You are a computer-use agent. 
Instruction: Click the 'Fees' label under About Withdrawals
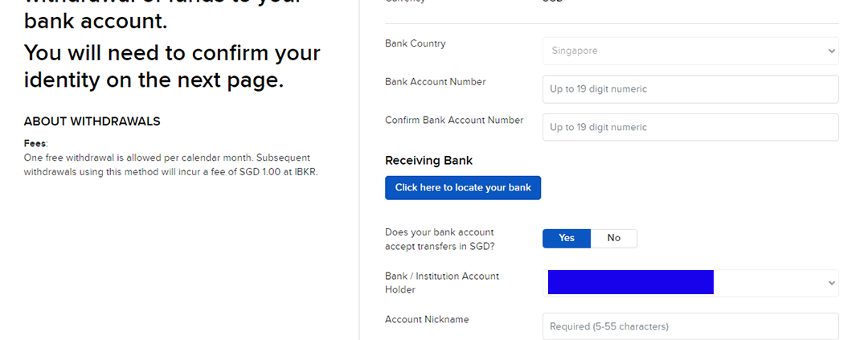35,143
